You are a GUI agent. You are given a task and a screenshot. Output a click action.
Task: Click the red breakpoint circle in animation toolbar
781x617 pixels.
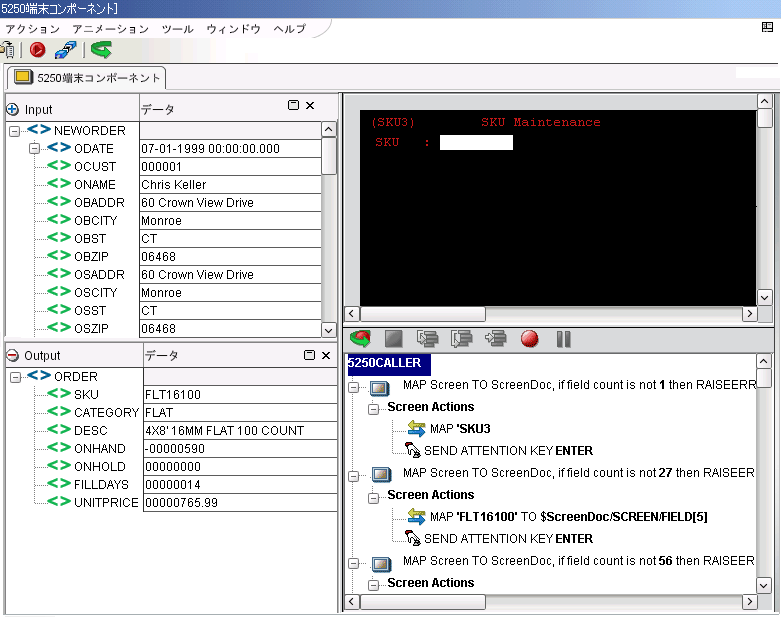pyautogui.click(x=529, y=339)
